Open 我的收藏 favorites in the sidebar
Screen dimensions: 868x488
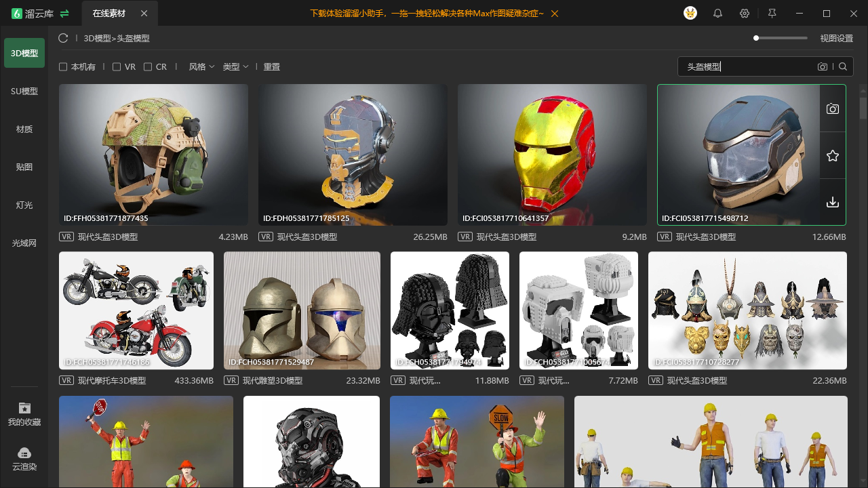(x=24, y=413)
